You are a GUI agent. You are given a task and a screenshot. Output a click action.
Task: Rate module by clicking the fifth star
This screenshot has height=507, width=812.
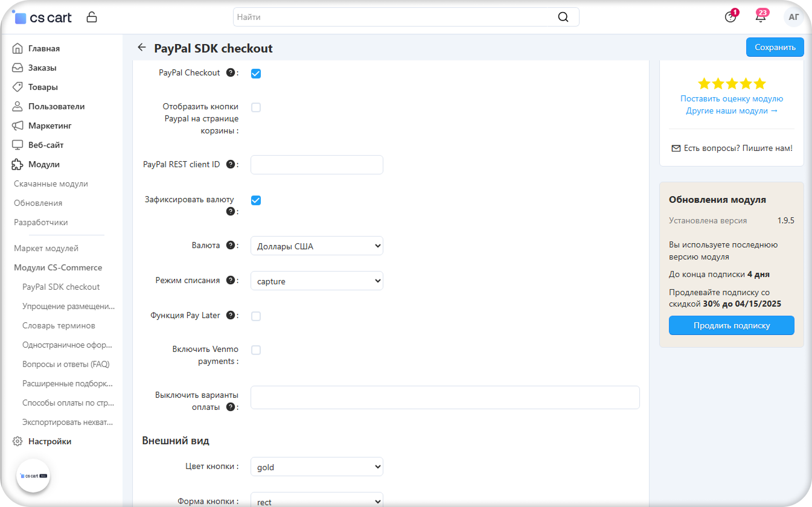759,84
